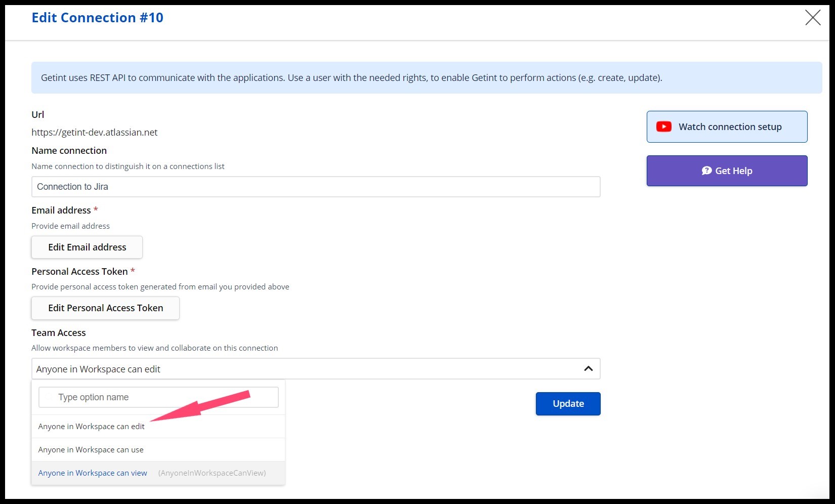
Task: Select Anyone in Workspace can edit option
Action: tap(92, 427)
